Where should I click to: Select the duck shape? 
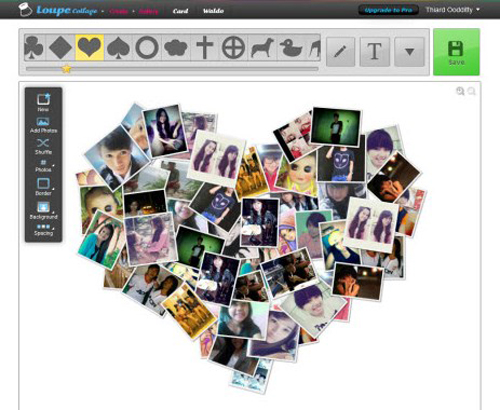291,48
